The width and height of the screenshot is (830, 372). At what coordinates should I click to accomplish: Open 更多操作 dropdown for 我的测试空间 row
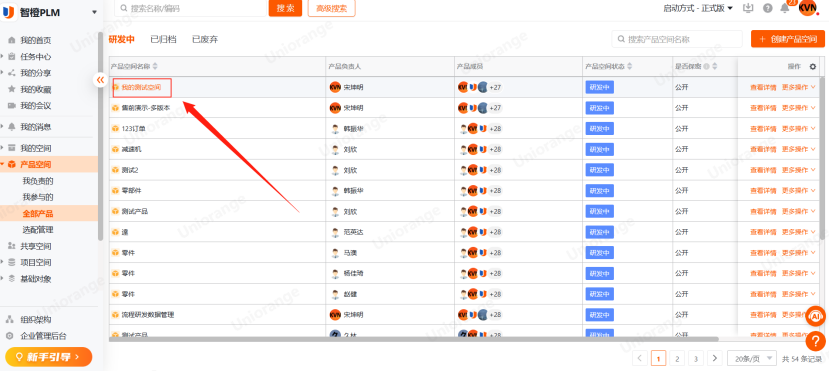click(799, 87)
